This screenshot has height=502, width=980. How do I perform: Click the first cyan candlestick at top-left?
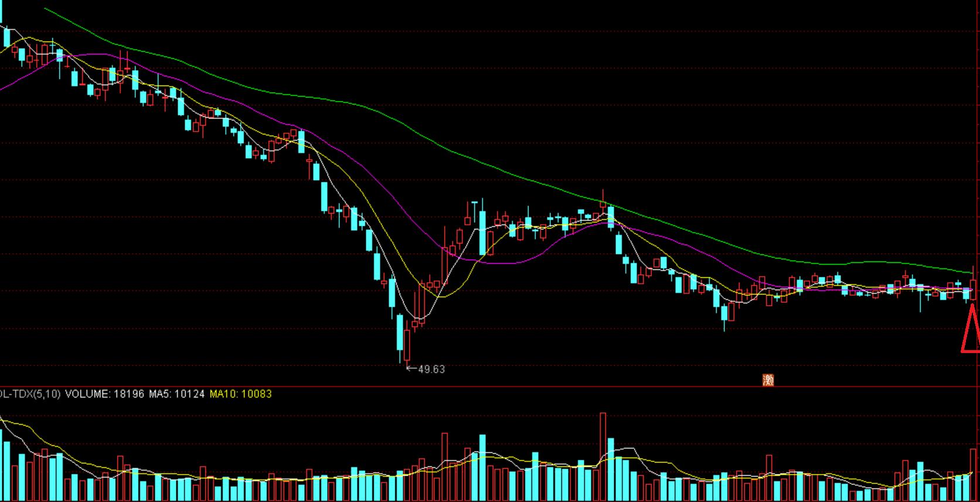tap(7, 37)
